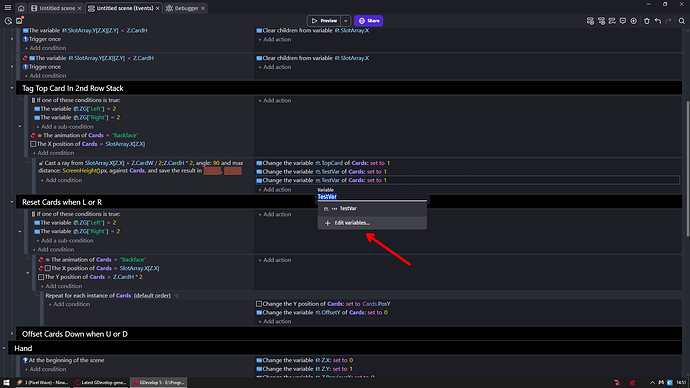690x388 pixels.
Task: Select Change the Y position of Cards action
Action: tap(323, 304)
